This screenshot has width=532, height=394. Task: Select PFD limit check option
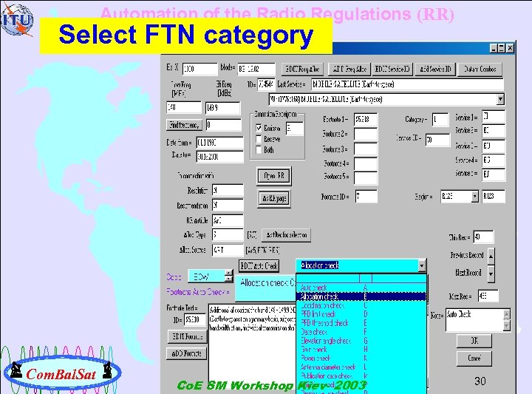coord(361,314)
